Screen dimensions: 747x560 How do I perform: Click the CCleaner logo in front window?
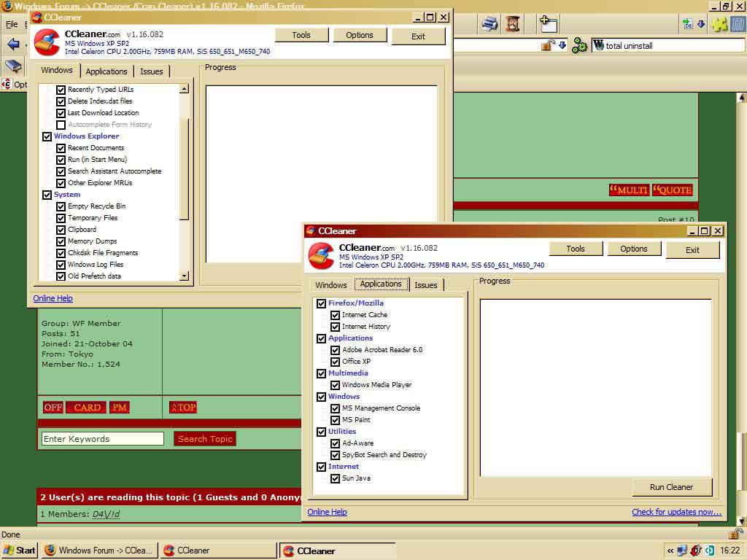[x=321, y=256]
